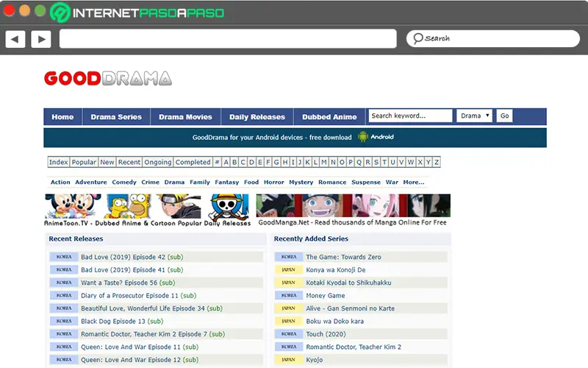Screen dimensions: 588x368
Task: Open the GoodDrama Android free download link
Action: [272, 138]
